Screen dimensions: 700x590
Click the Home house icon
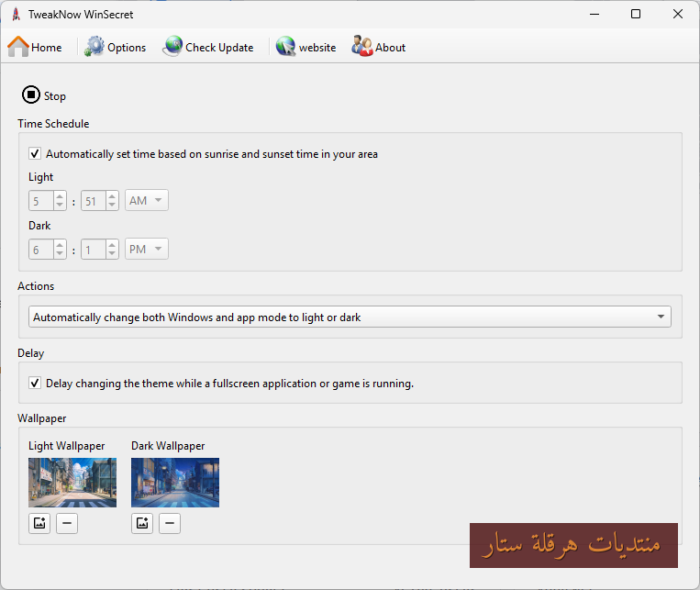pos(18,47)
